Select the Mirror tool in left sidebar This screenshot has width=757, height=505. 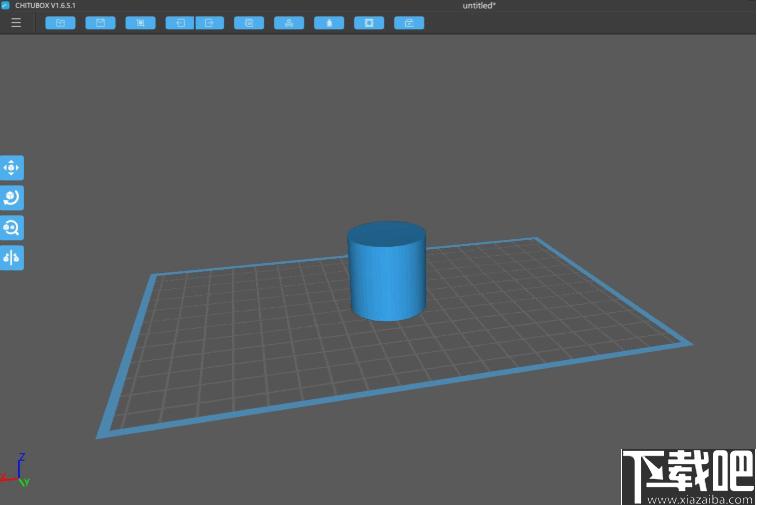12,258
